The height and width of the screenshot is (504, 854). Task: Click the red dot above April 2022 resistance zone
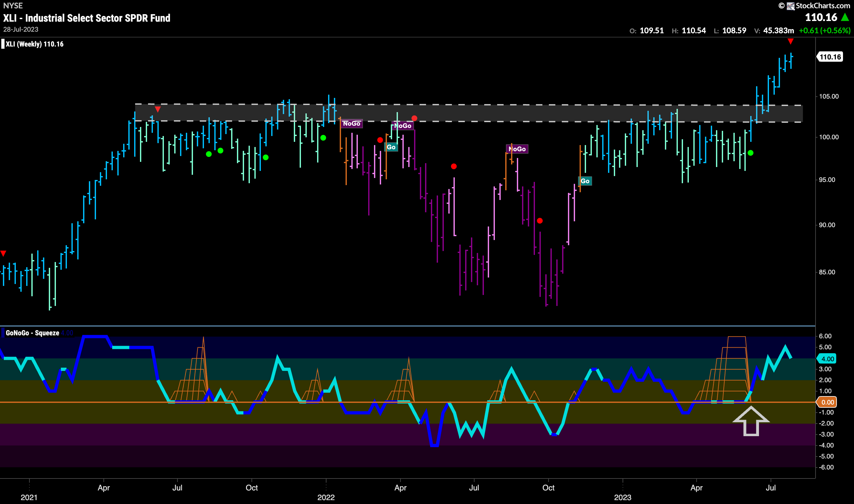(x=414, y=119)
